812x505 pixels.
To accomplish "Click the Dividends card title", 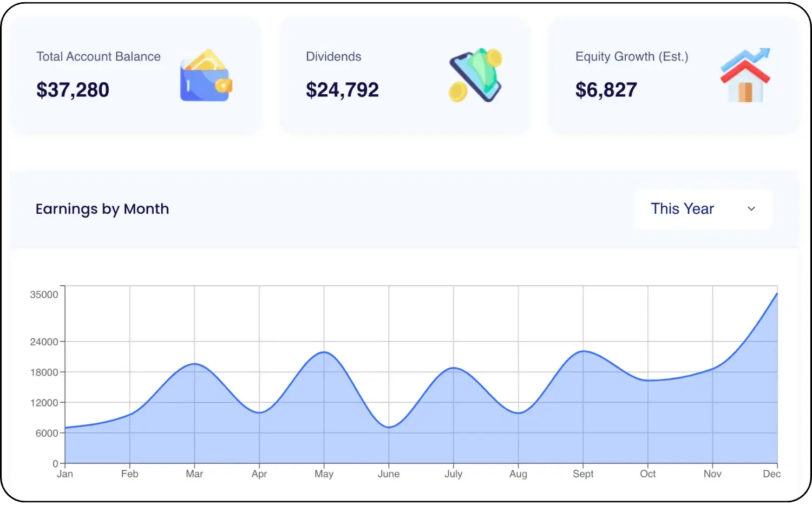I will [x=333, y=57].
